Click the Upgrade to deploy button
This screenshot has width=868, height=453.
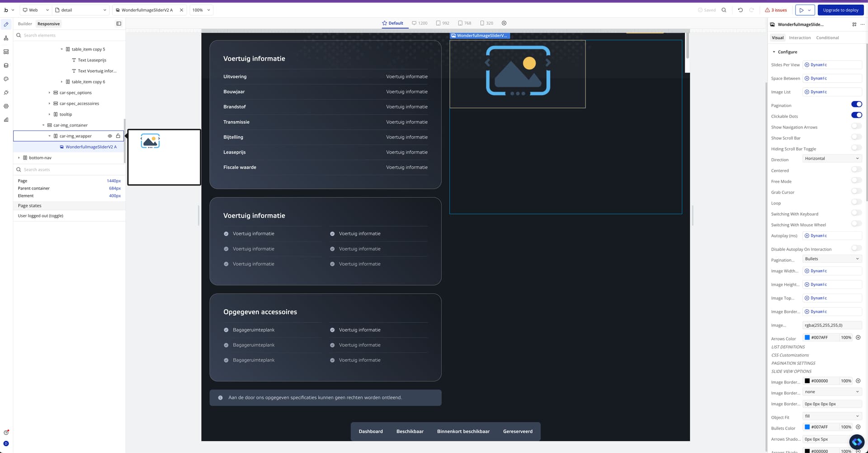(840, 10)
